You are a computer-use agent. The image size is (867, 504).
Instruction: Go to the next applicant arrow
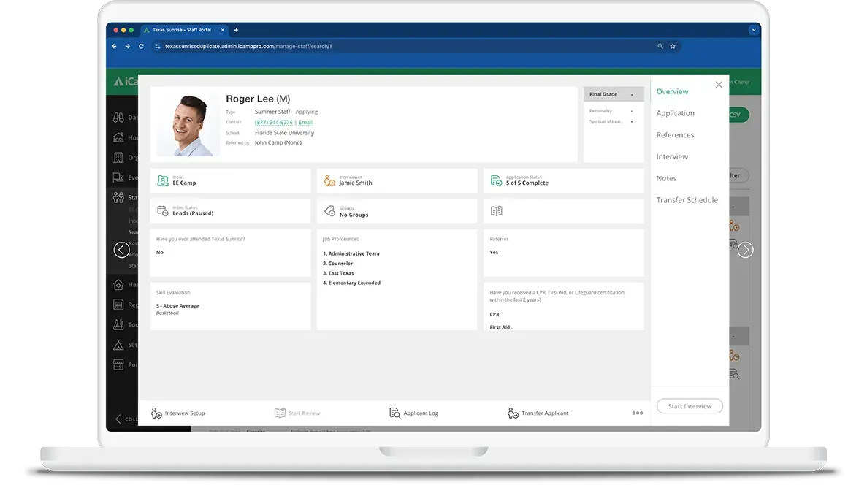coord(745,250)
